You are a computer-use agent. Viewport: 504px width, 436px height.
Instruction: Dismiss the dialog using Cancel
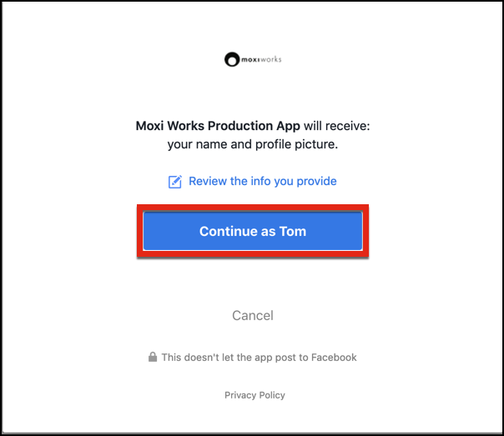[252, 315]
